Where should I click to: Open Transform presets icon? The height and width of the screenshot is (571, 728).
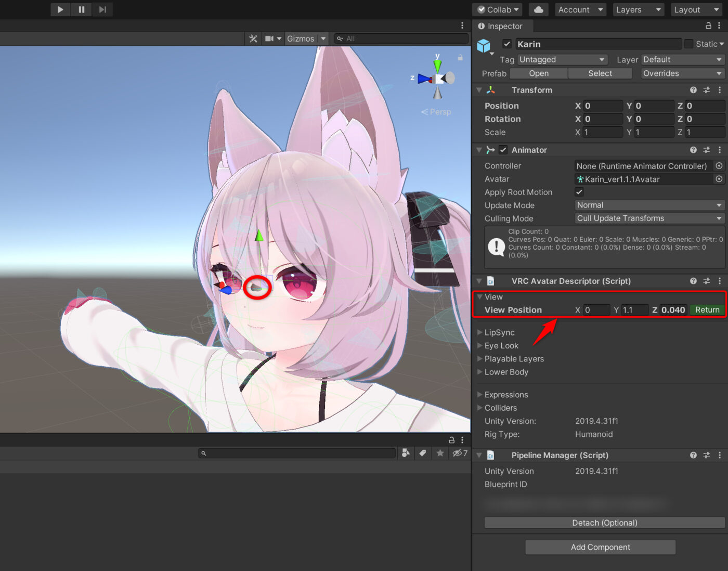(707, 90)
